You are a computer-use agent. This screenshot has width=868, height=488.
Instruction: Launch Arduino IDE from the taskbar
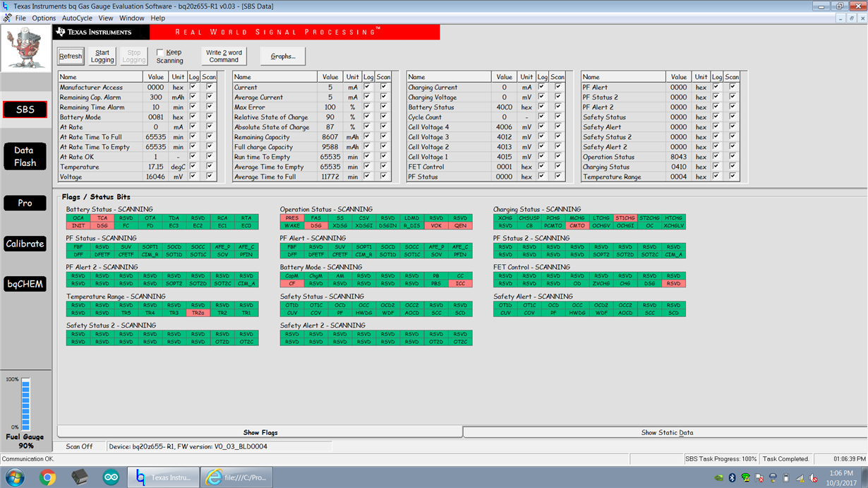pyautogui.click(x=112, y=477)
